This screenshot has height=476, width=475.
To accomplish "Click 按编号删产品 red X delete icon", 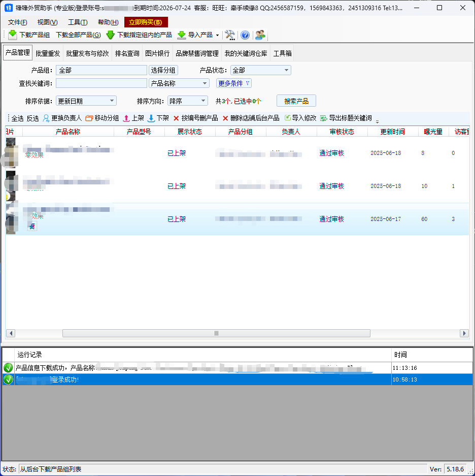I will click(176, 118).
